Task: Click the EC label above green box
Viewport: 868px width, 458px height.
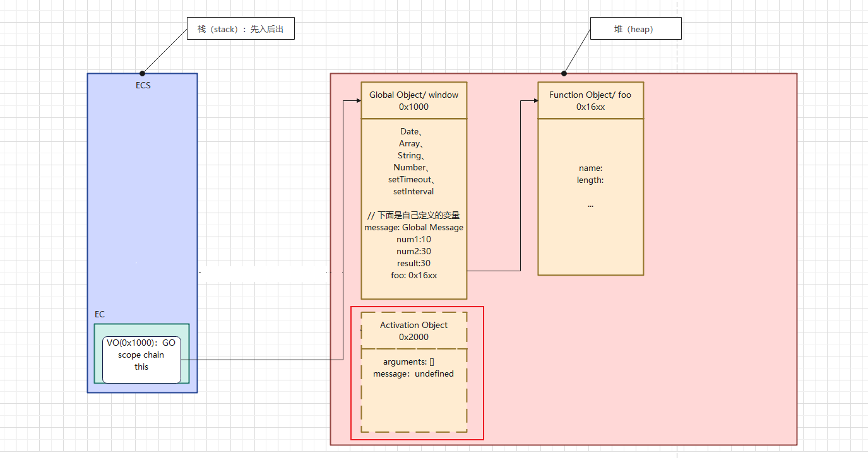Action: [x=100, y=314]
